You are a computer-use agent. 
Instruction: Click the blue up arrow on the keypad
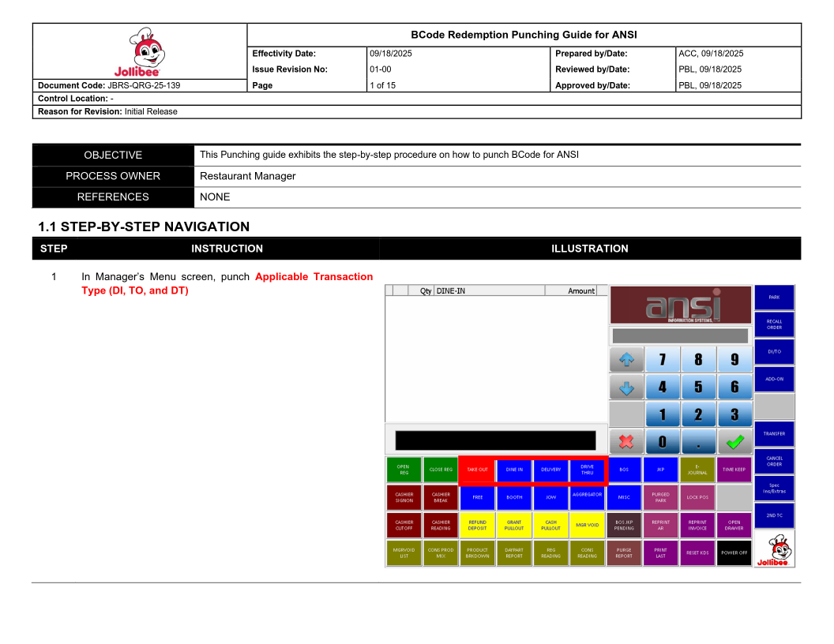(626, 360)
